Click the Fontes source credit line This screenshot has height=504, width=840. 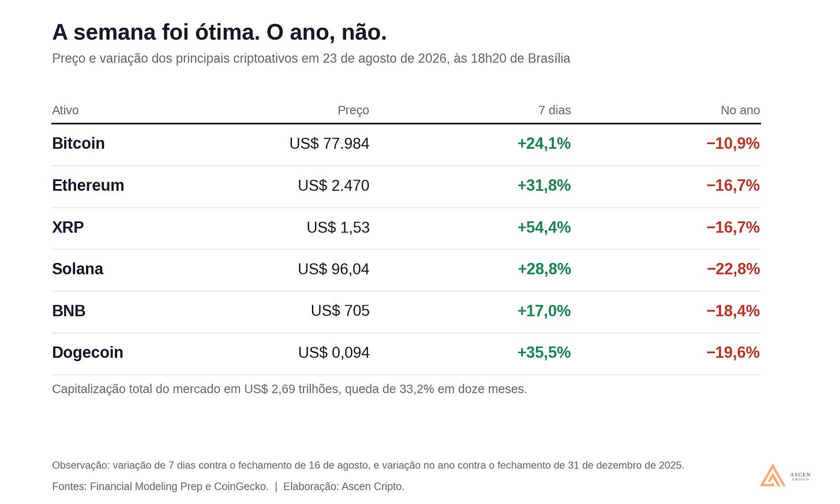(228, 487)
